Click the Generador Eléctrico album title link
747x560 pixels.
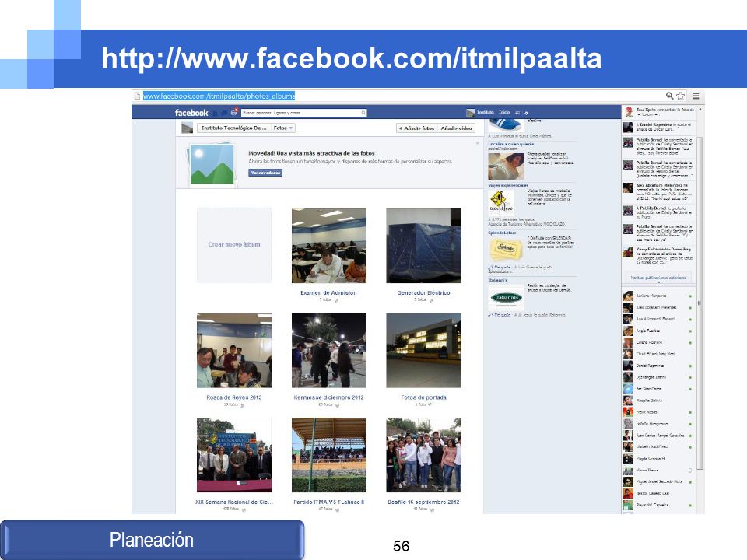(x=423, y=293)
